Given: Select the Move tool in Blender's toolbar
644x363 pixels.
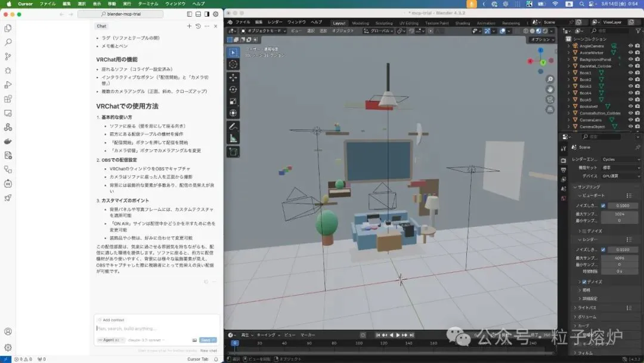Looking at the screenshot, I should pyautogui.click(x=233, y=78).
